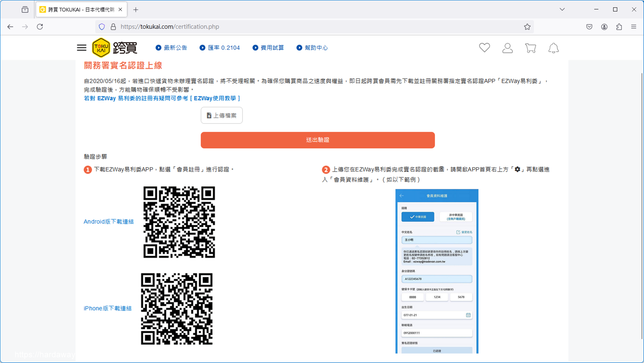
Task: Open 最新公告 menu link
Action: click(171, 48)
